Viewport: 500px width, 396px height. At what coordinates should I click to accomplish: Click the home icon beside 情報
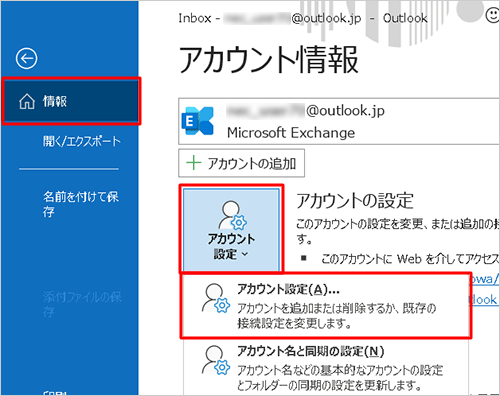[x=27, y=101]
